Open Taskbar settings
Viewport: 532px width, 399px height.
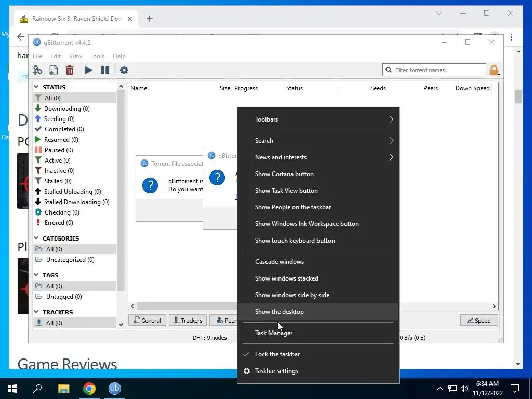coord(318,371)
